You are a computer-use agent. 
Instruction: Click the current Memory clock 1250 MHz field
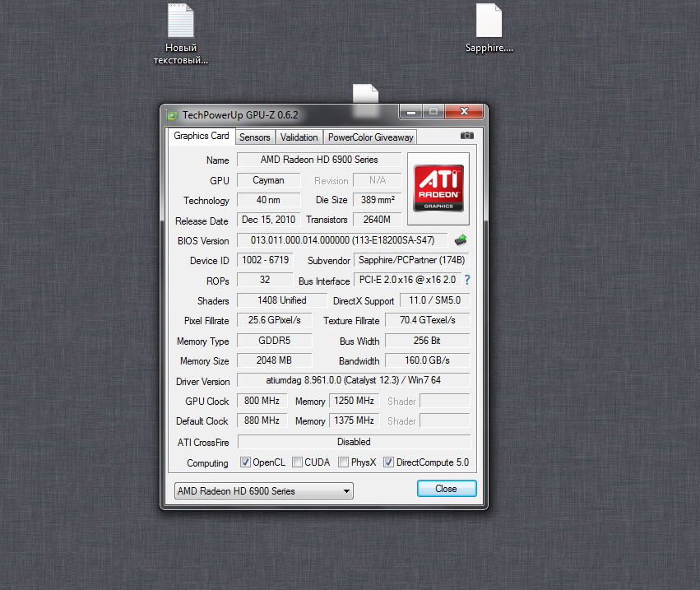coord(355,401)
